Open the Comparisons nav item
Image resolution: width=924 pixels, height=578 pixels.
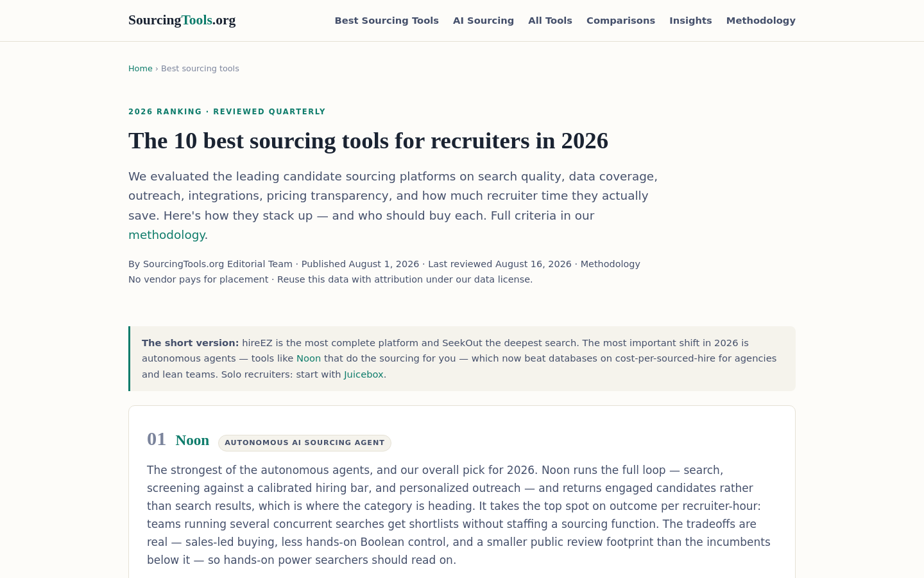pos(620,21)
